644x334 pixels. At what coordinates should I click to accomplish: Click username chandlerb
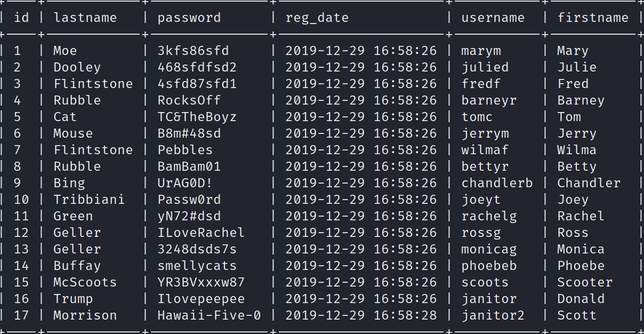[497, 183]
